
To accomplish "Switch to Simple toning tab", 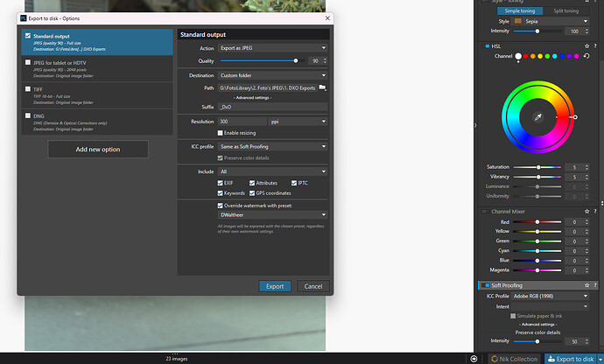I will coord(520,10).
